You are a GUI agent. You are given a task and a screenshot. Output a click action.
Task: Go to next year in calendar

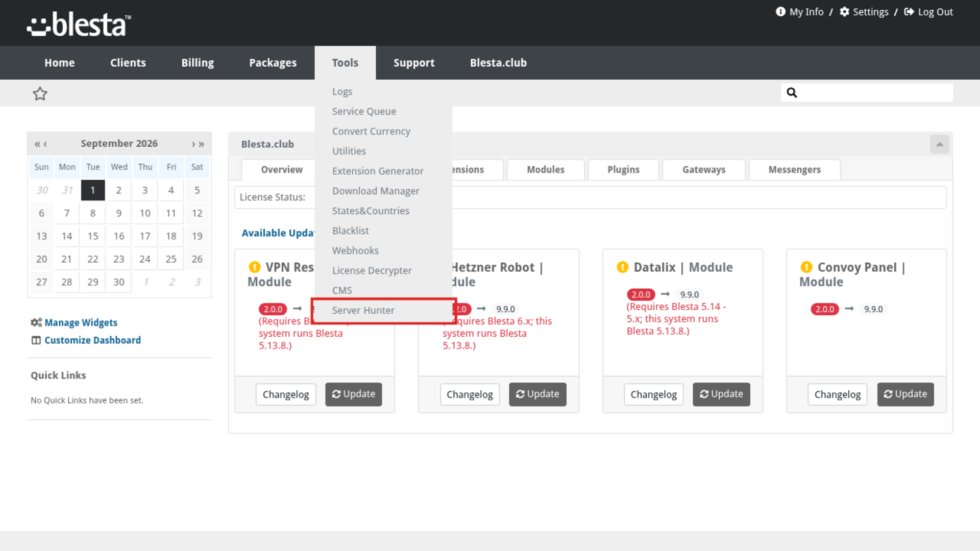point(202,144)
